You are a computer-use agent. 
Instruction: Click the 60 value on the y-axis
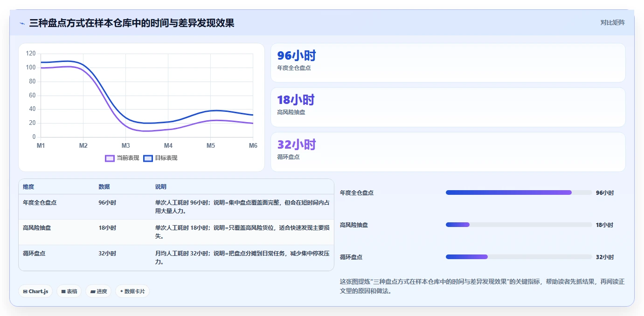tap(32, 95)
